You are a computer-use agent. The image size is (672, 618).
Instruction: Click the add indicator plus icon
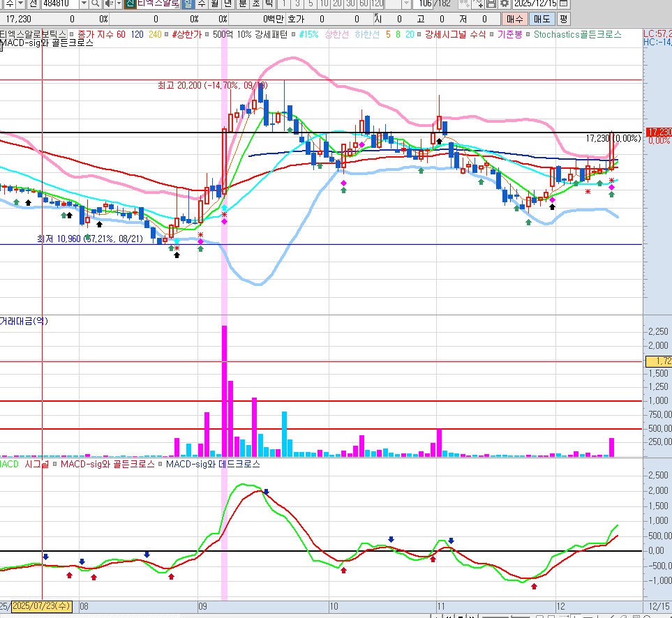tap(479, 4)
